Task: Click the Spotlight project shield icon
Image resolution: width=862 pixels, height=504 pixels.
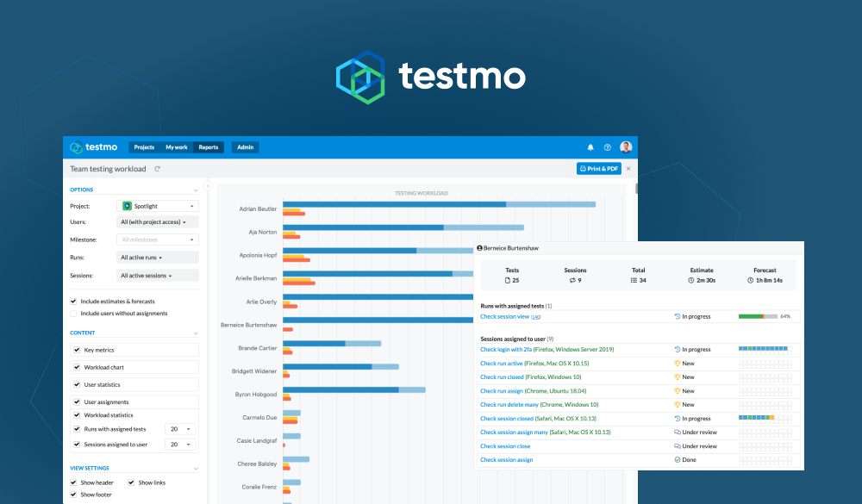Action: [127, 206]
